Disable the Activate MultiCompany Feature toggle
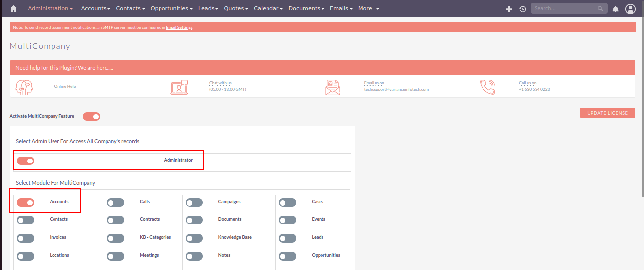Image resolution: width=644 pixels, height=270 pixels. coord(91,116)
